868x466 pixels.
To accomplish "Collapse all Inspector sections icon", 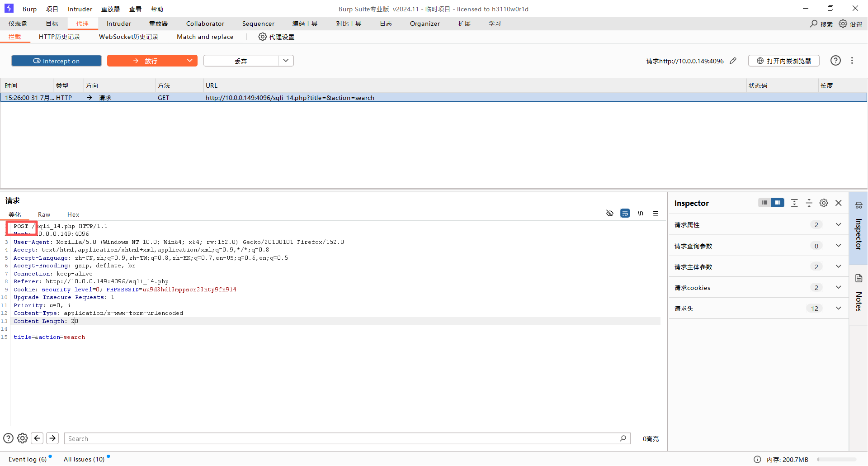I will coord(809,203).
